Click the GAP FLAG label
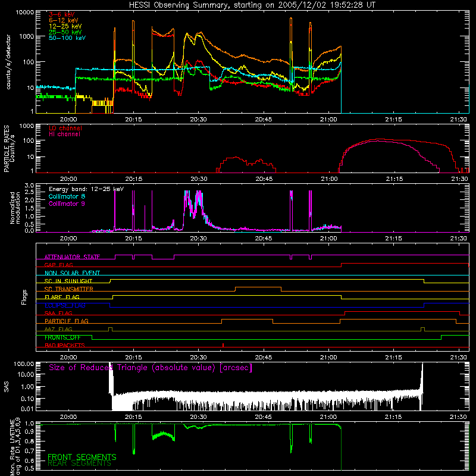The height and width of the screenshot is (476, 476). (x=58, y=265)
